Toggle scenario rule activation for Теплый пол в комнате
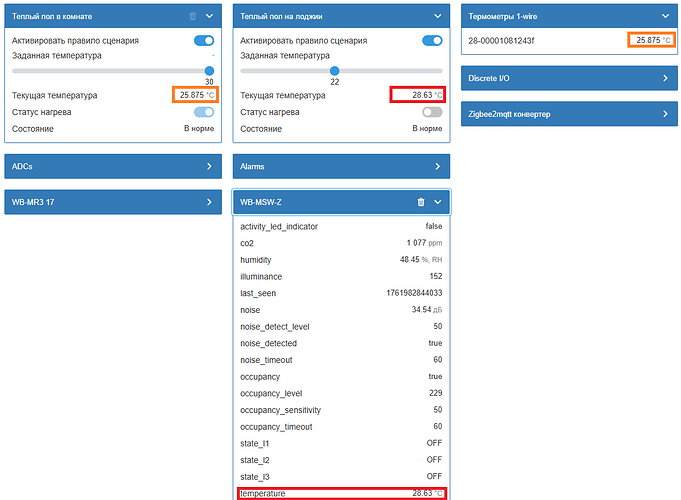The image size is (681, 500). (x=204, y=41)
